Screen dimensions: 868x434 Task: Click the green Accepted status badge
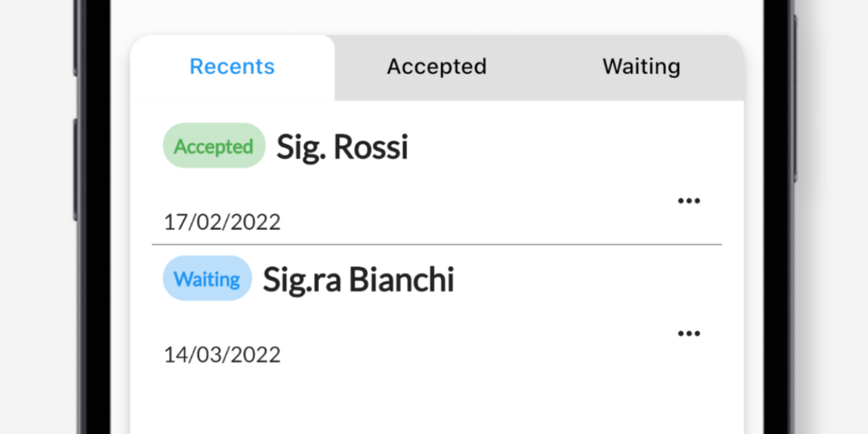point(214,147)
